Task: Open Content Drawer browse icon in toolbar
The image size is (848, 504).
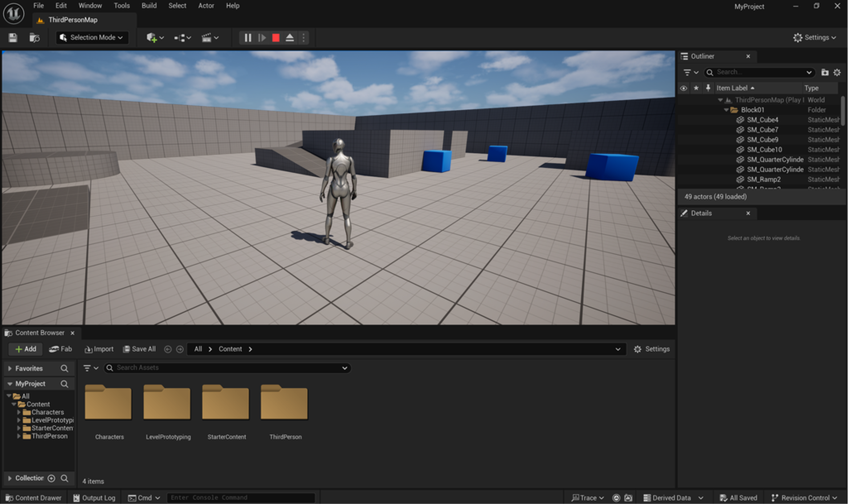Action: click(x=34, y=38)
